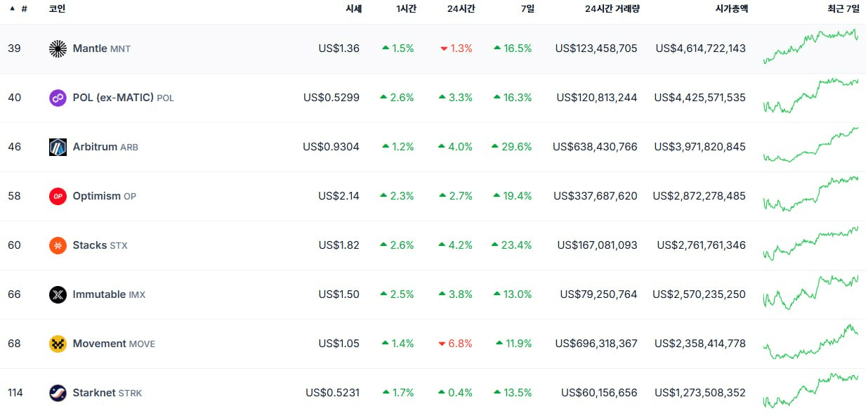Click Mantle price US$1.36
This screenshot has width=868, height=416.
[x=338, y=48]
